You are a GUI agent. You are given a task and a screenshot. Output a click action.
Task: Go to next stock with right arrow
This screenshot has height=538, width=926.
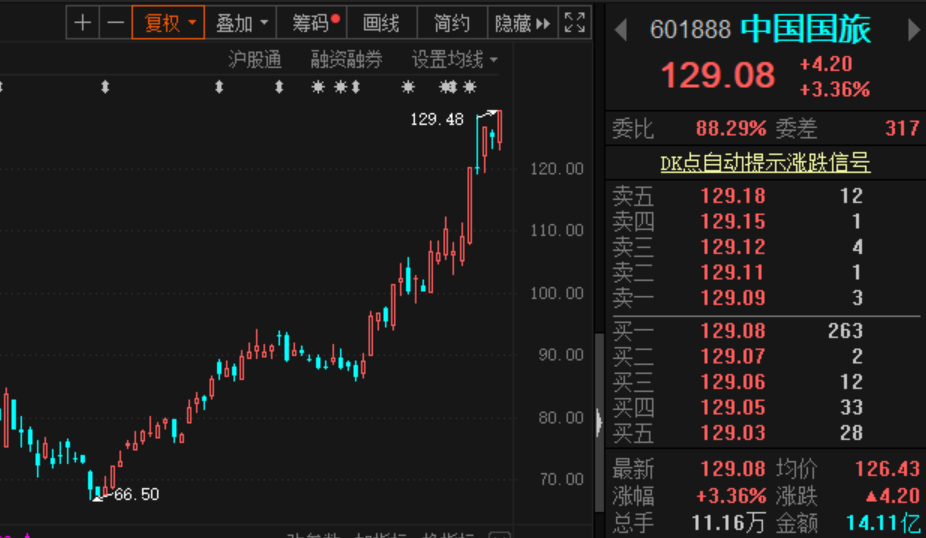tap(912, 30)
